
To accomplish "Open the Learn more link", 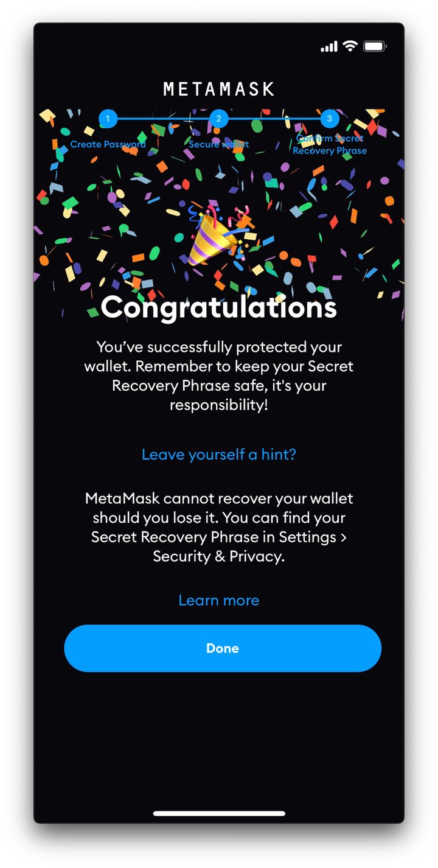I will tap(218, 600).
